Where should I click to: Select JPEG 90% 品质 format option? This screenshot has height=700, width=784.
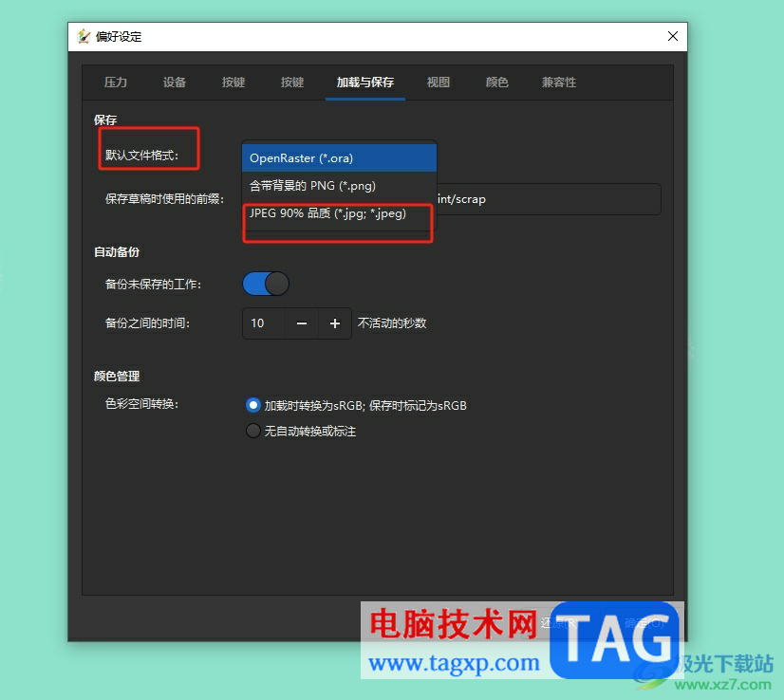(339, 213)
